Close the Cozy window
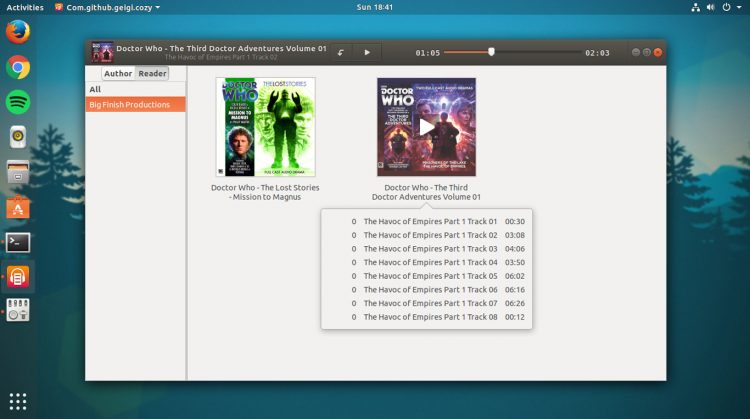 click(x=658, y=52)
